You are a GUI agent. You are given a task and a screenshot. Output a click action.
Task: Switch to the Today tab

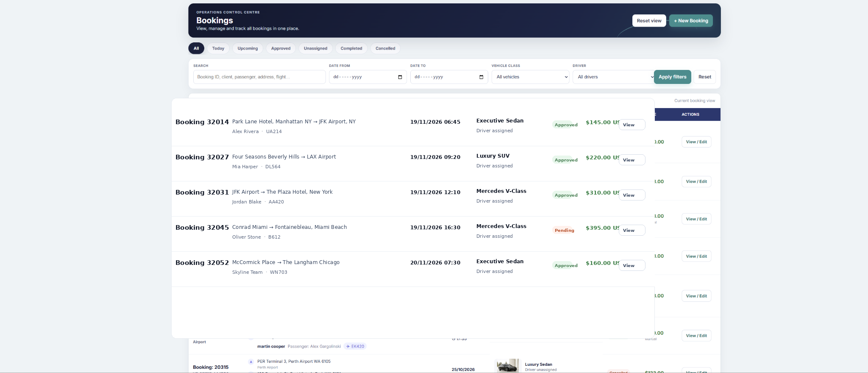coord(218,48)
